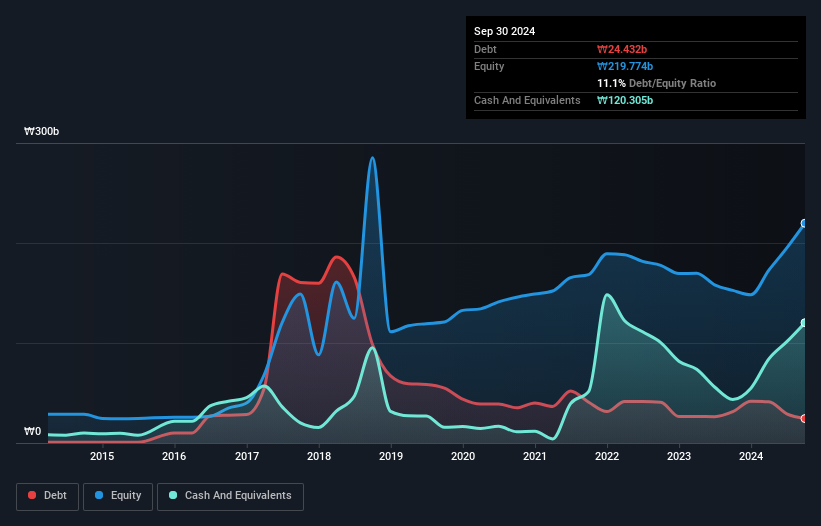This screenshot has width=821, height=526.
Task: Click the ₩24.432b debt value
Action: 622,49
